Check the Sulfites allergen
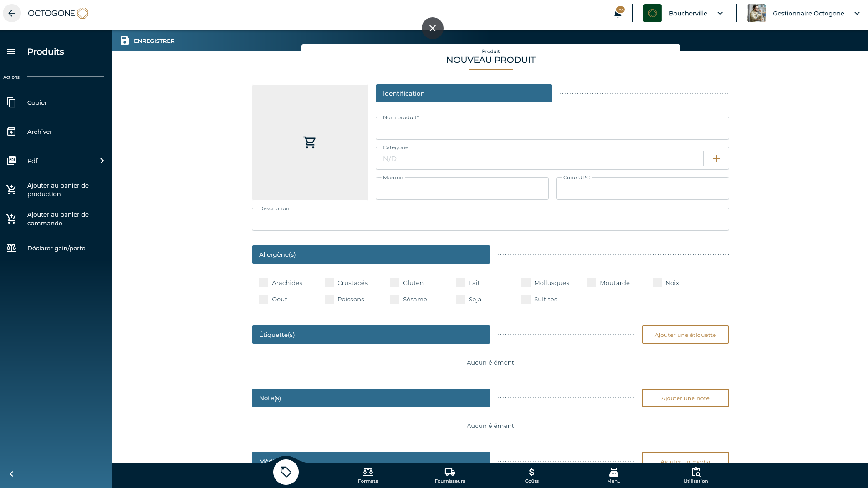 tap(526, 299)
